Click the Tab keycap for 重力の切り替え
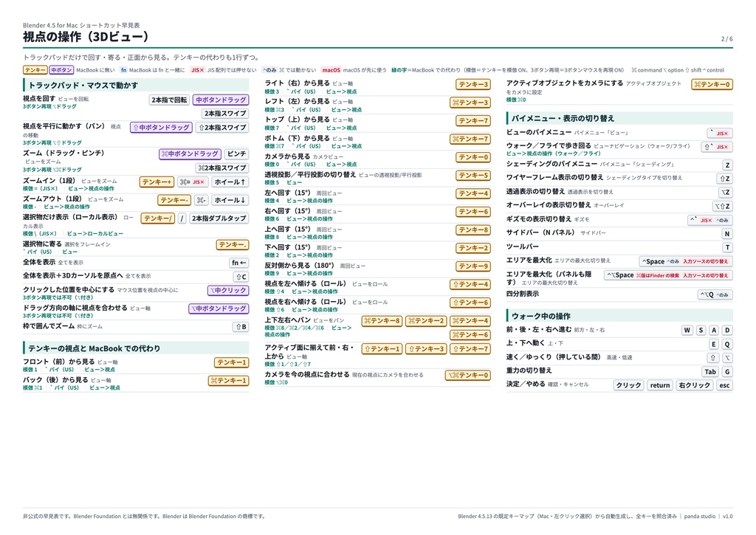This screenshot has width=756, height=535. [x=710, y=372]
